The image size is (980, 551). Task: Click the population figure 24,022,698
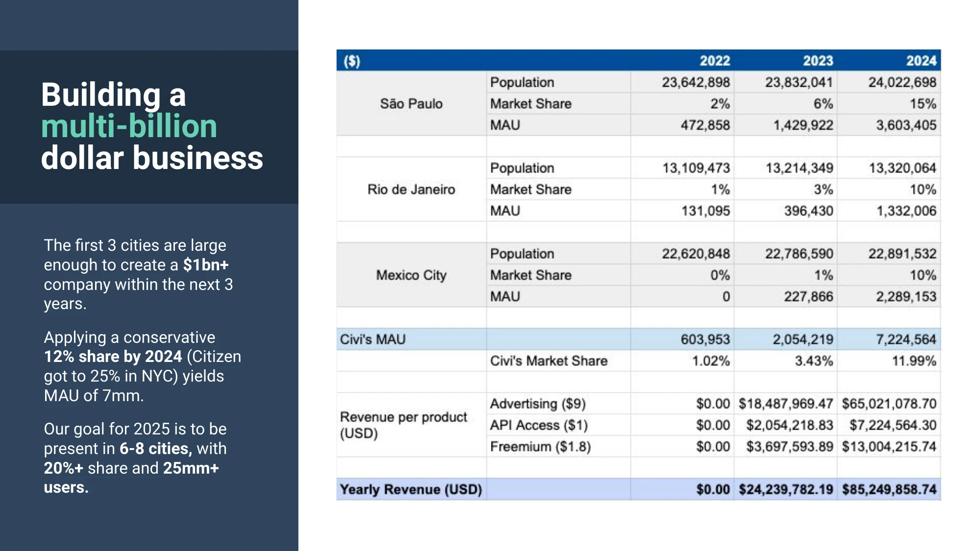pyautogui.click(x=903, y=82)
